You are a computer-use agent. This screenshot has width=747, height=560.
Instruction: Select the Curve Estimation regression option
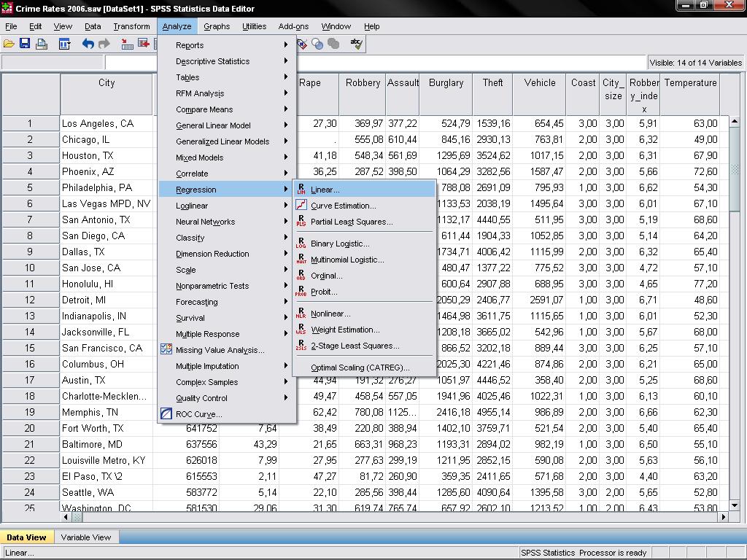point(343,206)
